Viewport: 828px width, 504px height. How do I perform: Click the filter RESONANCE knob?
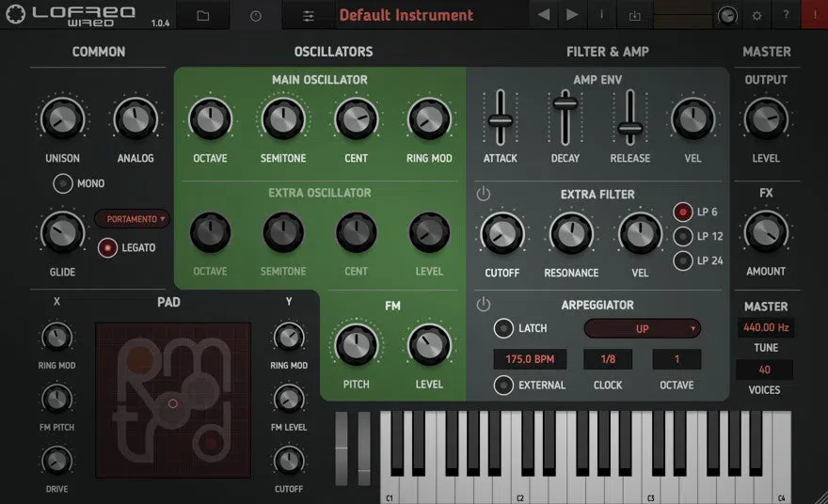pyautogui.click(x=571, y=234)
